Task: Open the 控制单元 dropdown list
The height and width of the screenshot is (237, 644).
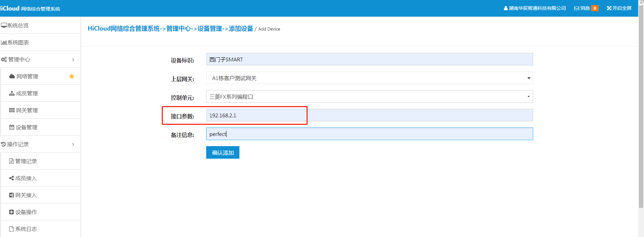Action: (x=369, y=97)
